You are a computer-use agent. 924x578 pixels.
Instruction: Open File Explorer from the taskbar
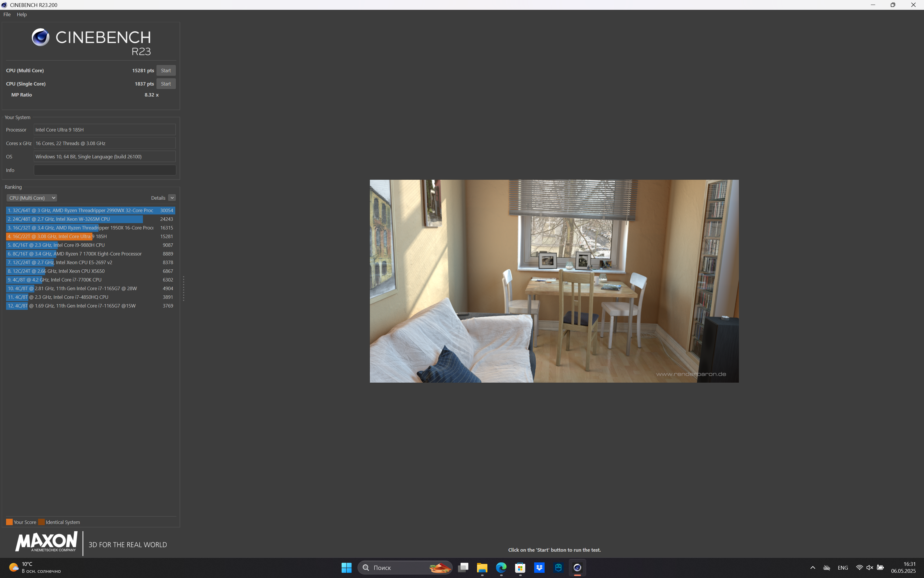[x=482, y=568]
